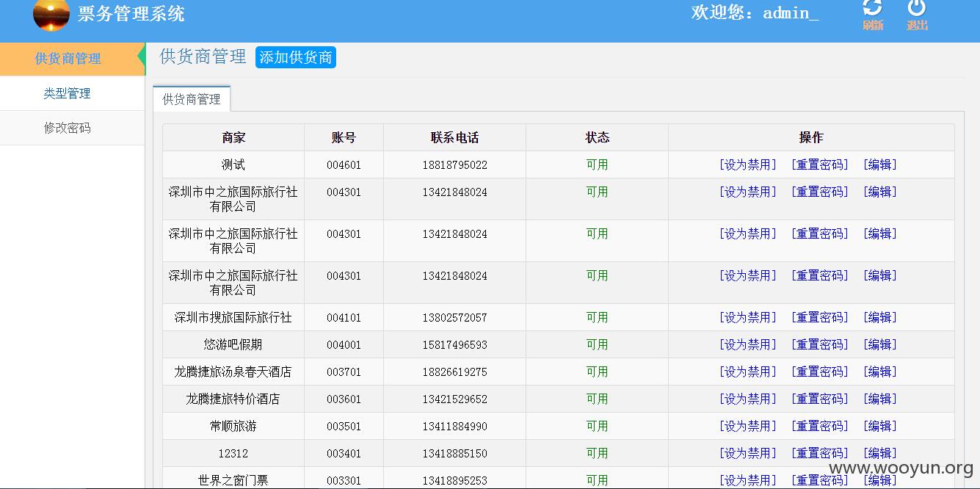Click phone number 15817496593
This screenshot has height=489, width=980.
click(x=454, y=345)
